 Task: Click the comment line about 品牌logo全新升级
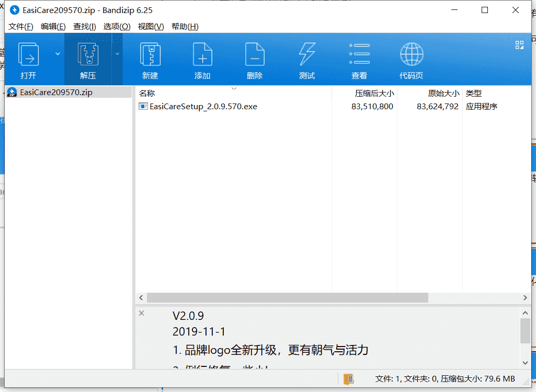coord(270,350)
